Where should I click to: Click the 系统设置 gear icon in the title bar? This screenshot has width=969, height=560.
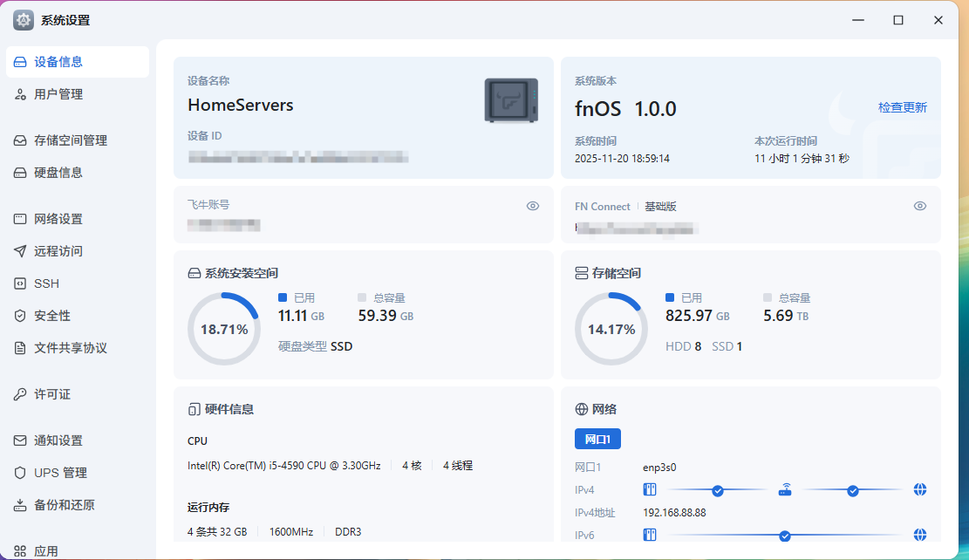pyautogui.click(x=24, y=20)
